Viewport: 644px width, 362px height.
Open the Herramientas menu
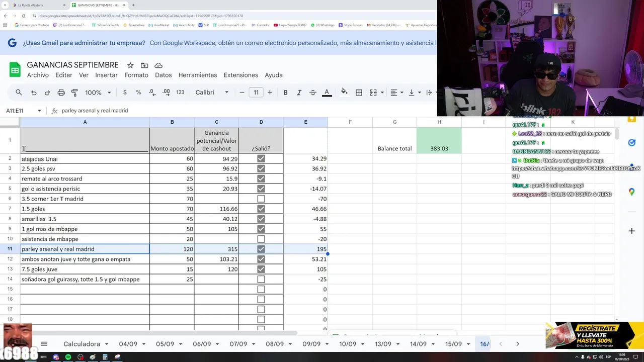coord(198,75)
